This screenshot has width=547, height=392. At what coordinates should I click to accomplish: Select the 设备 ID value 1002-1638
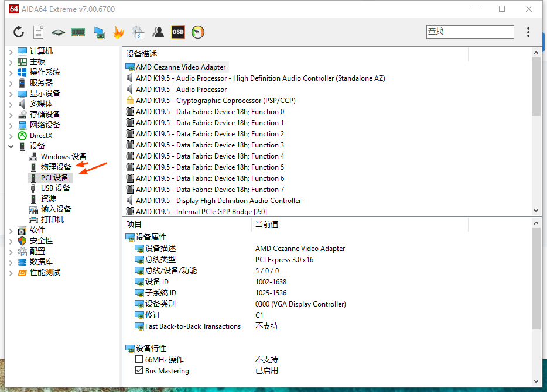(271, 282)
